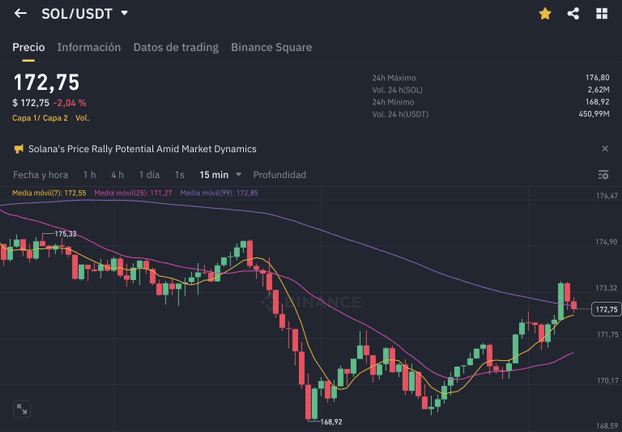
Task: Toggle the favorite star for SOL/USDT
Action: point(545,14)
